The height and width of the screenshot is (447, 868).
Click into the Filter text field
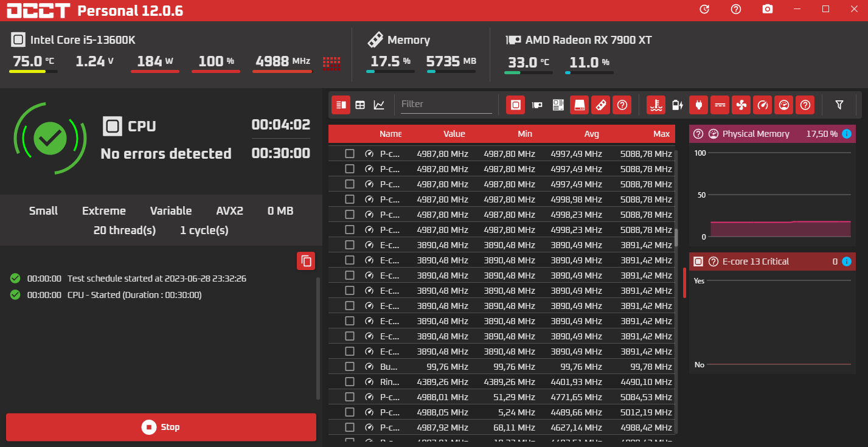tap(446, 104)
